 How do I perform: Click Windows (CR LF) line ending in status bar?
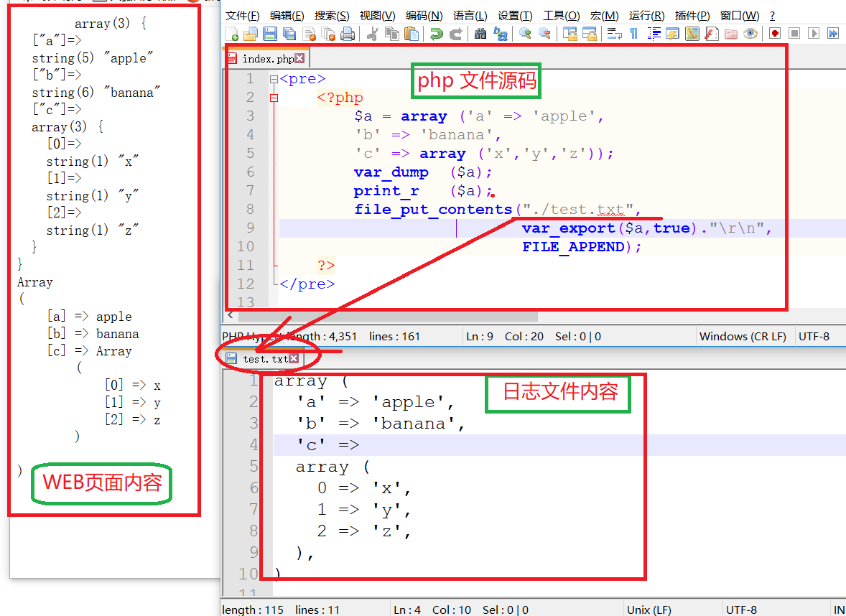[x=743, y=336]
